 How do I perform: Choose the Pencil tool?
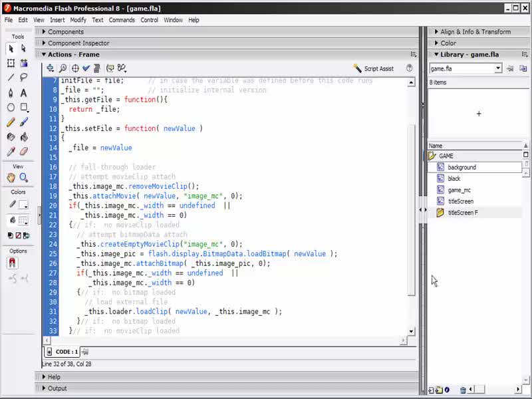(x=11, y=122)
